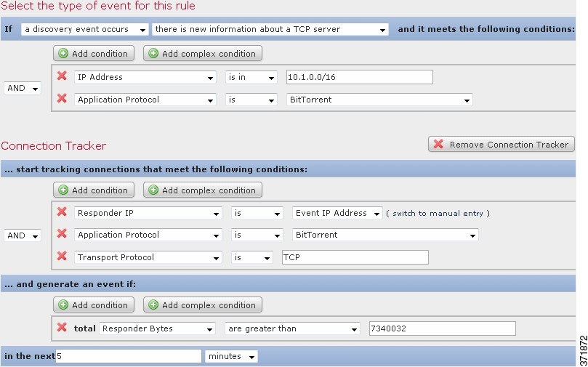Open the 'are greater than' operator dropdown
Image resolution: width=588 pixels, height=367 pixels.
click(292, 328)
